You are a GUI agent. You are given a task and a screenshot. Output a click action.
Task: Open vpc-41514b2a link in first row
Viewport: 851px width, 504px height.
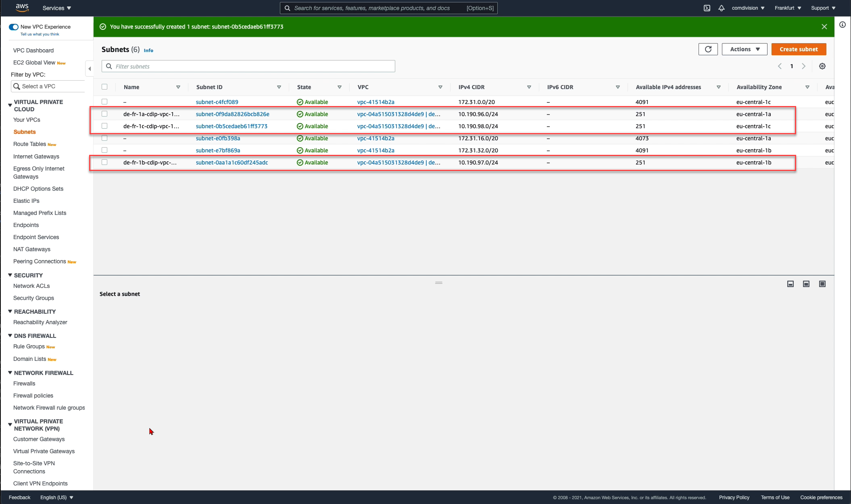(x=376, y=102)
